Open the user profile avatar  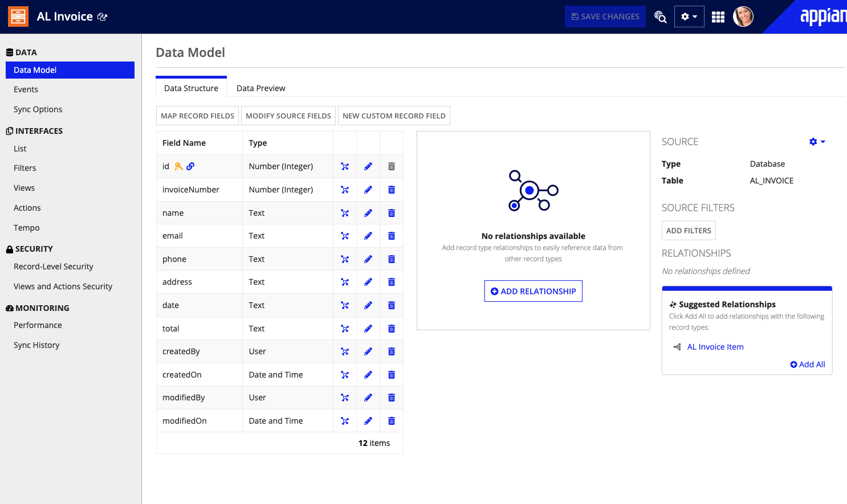click(743, 17)
